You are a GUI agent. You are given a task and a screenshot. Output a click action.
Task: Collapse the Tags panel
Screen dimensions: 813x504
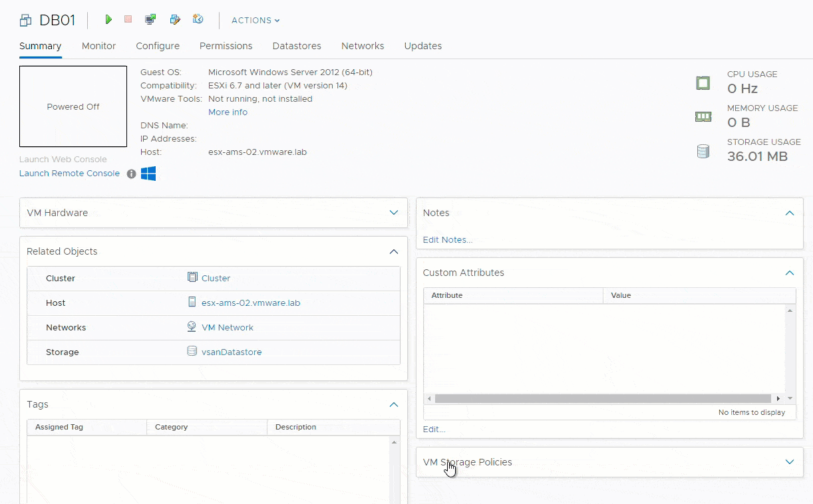coord(394,404)
